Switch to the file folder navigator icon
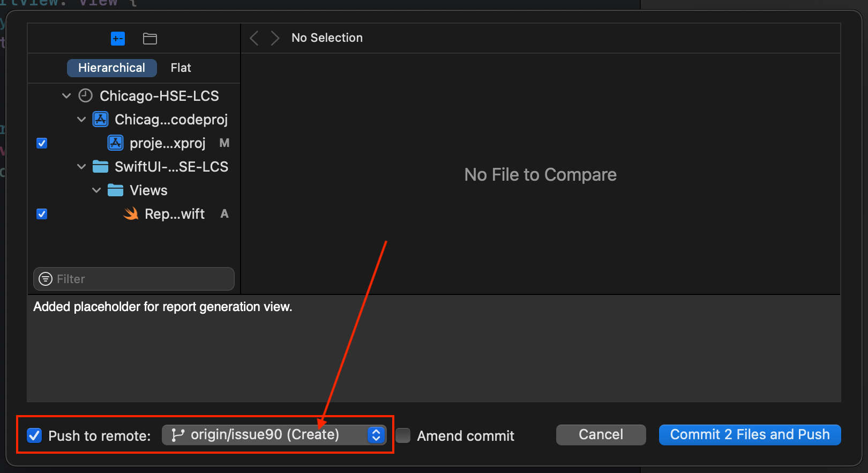This screenshot has width=868, height=473. click(x=150, y=39)
